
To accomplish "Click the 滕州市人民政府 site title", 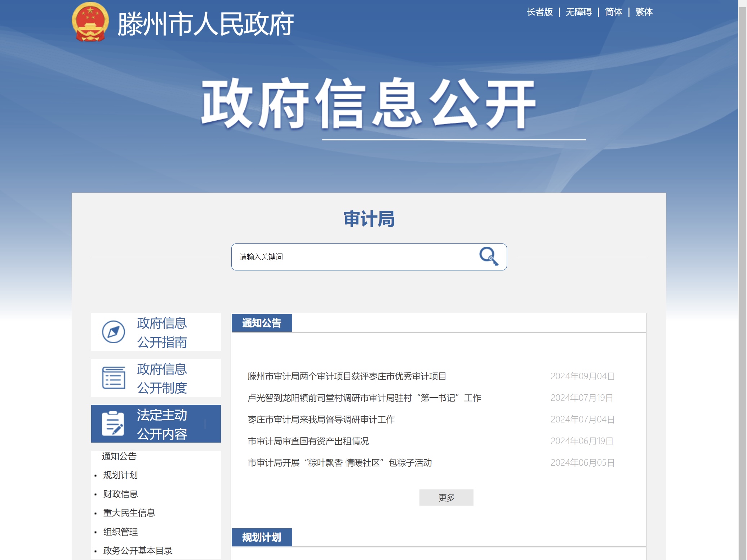I will pyautogui.click(x=205, y=24).
